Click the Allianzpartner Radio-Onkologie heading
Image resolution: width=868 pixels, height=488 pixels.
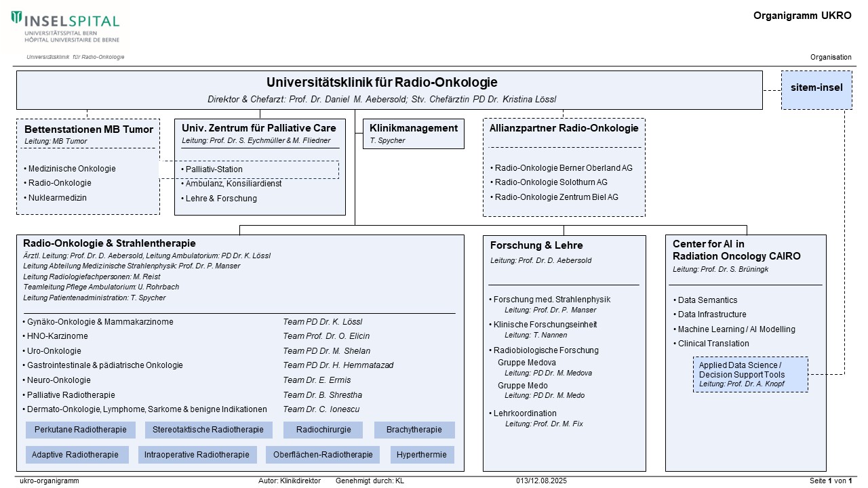pyautogui.click(x=564, y=127)
